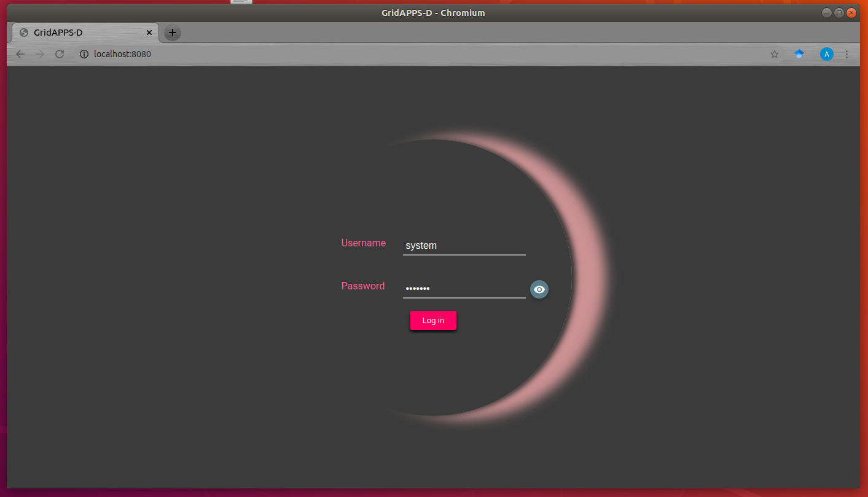Click the Password label text
Viewport: 868px width, 497px height.
point(363,286)
